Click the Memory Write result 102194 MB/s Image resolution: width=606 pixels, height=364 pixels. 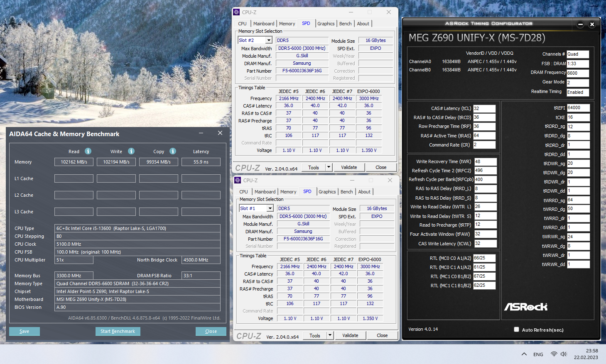point(116,162)
